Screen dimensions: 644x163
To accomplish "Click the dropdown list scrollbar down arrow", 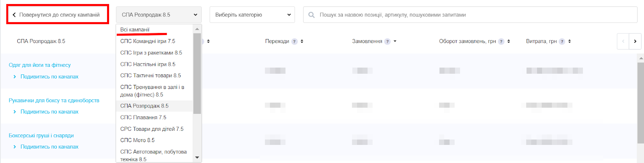I will coord(197,157).
